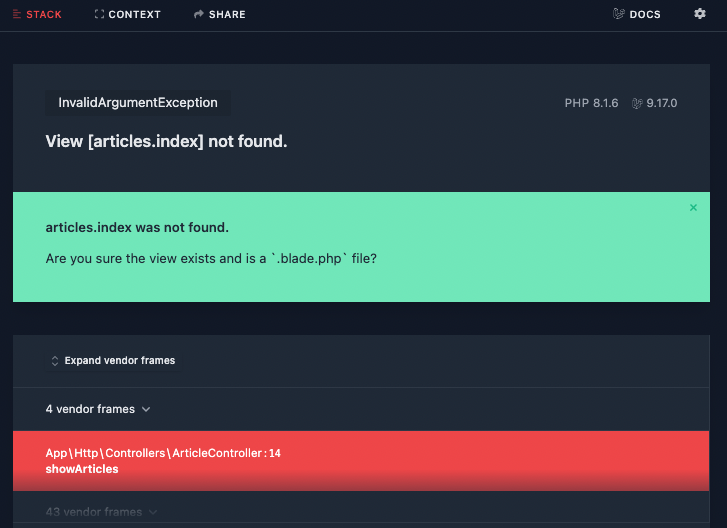727x528 pixels.
Task: Click the Context brackets icon
Action: (x=99, y=14)
